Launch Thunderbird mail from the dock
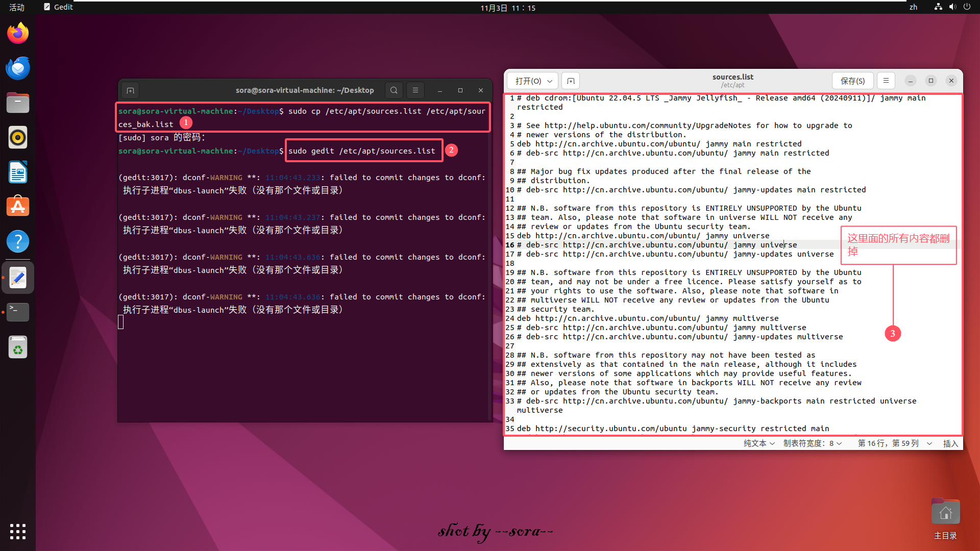 pos(18,68)
